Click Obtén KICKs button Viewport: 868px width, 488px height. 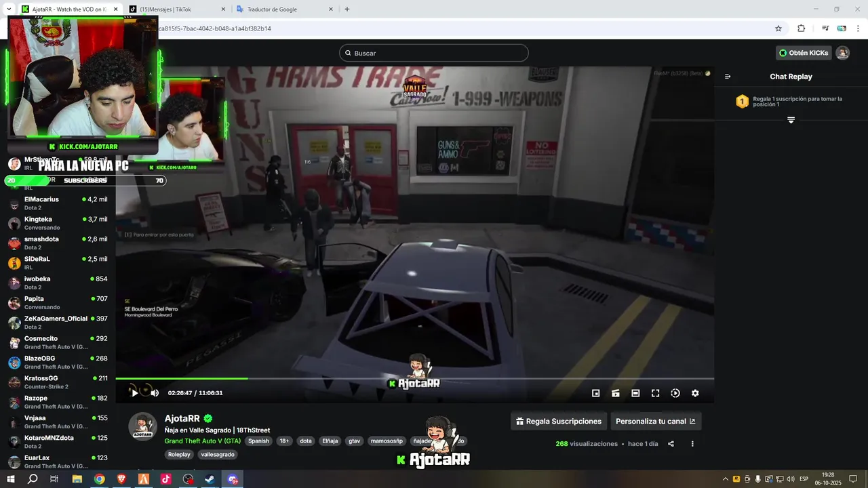tap(804, 53)
